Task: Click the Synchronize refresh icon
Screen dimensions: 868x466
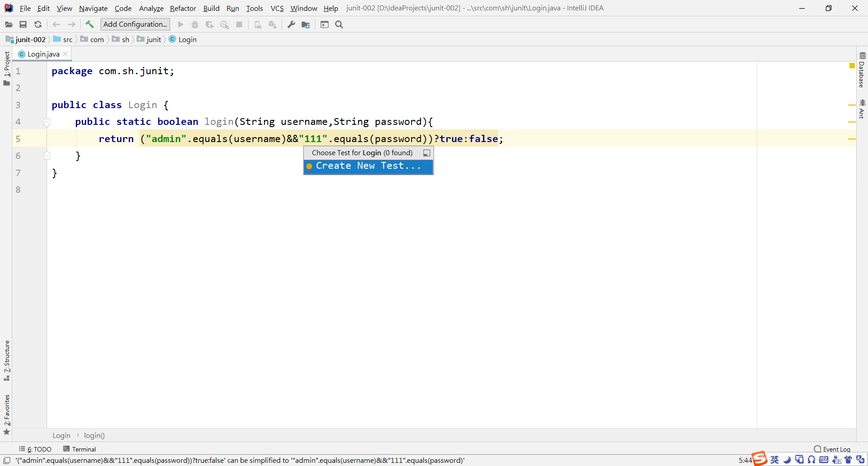Action: (x=38, y=24)
